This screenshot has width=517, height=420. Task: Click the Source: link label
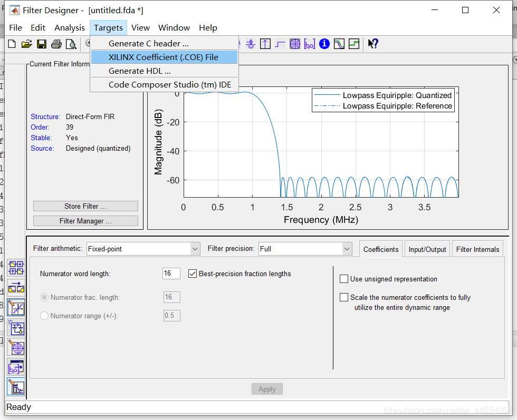(x=42, y=148)
